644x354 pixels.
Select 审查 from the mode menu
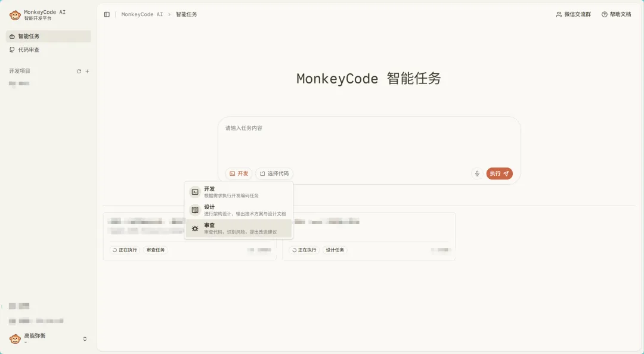click(x=239, y=228)
